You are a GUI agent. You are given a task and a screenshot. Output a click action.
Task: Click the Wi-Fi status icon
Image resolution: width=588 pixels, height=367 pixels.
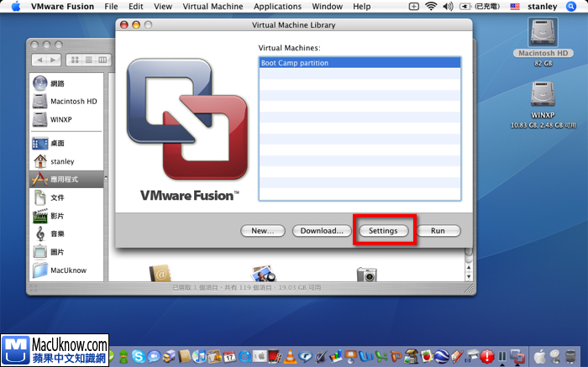(431, 7)
